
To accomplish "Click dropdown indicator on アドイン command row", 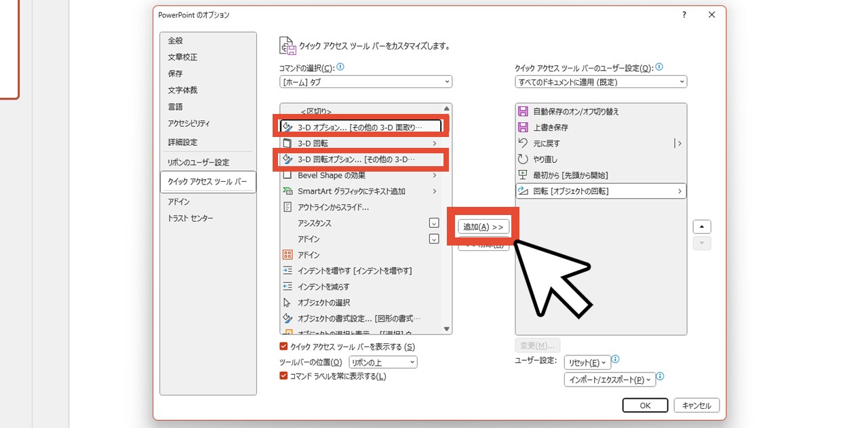I will click(434, 239).
